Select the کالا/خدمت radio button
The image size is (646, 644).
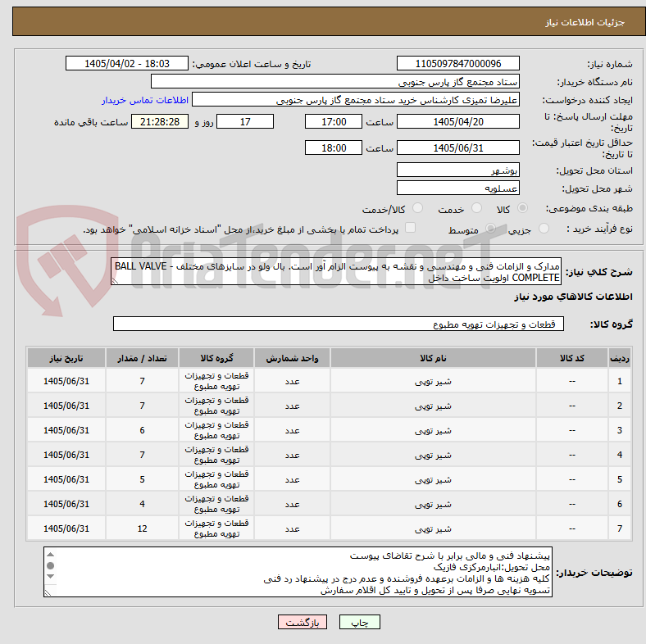coord(418,208)
